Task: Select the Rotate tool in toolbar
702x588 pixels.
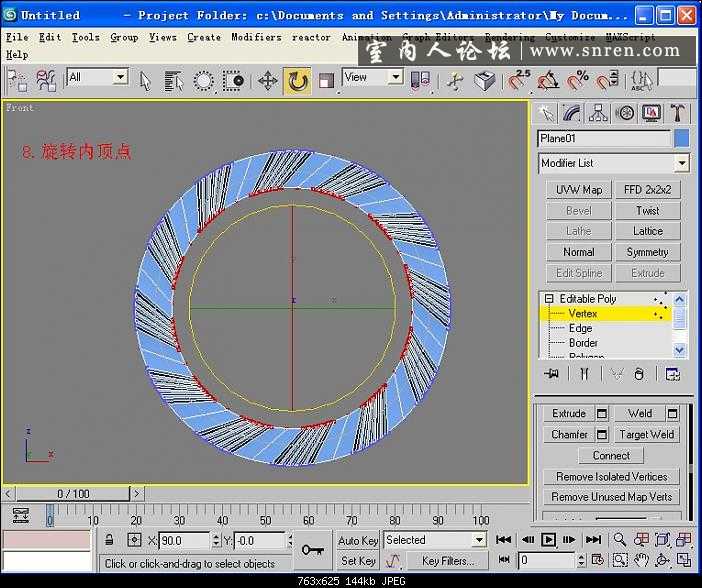Action: pos(297,81)
